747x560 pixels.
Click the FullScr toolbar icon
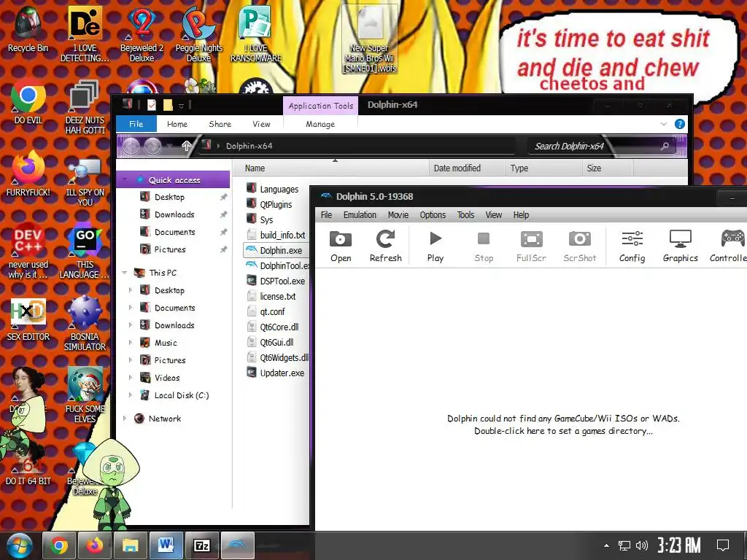pyautogui.click(x=531, y=246)
